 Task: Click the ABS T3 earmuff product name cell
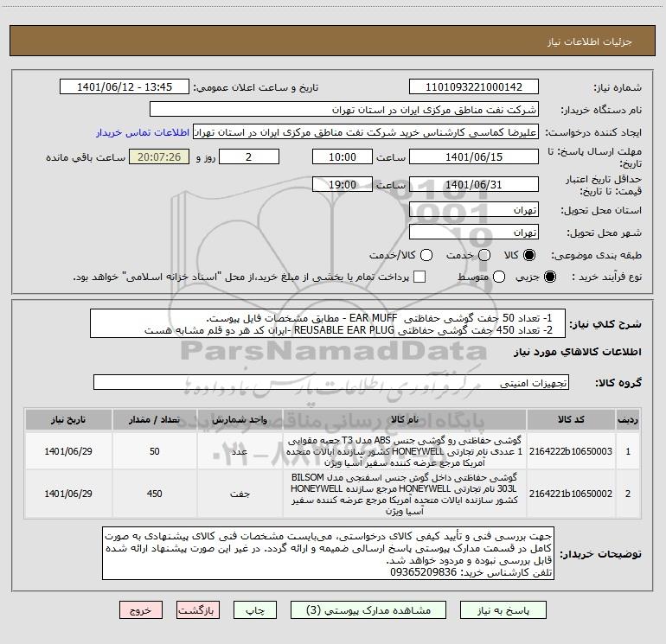[405, 451]
